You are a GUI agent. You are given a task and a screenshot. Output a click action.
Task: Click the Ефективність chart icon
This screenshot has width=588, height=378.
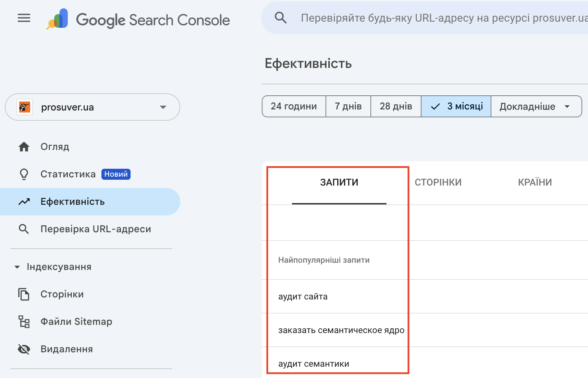coord(24,202)
